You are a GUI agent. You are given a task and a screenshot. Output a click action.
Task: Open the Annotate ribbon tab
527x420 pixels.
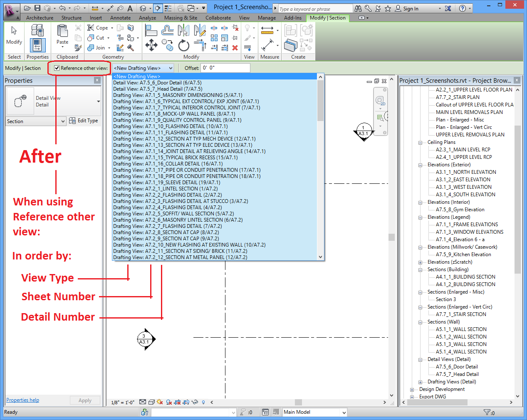[120, 18]
